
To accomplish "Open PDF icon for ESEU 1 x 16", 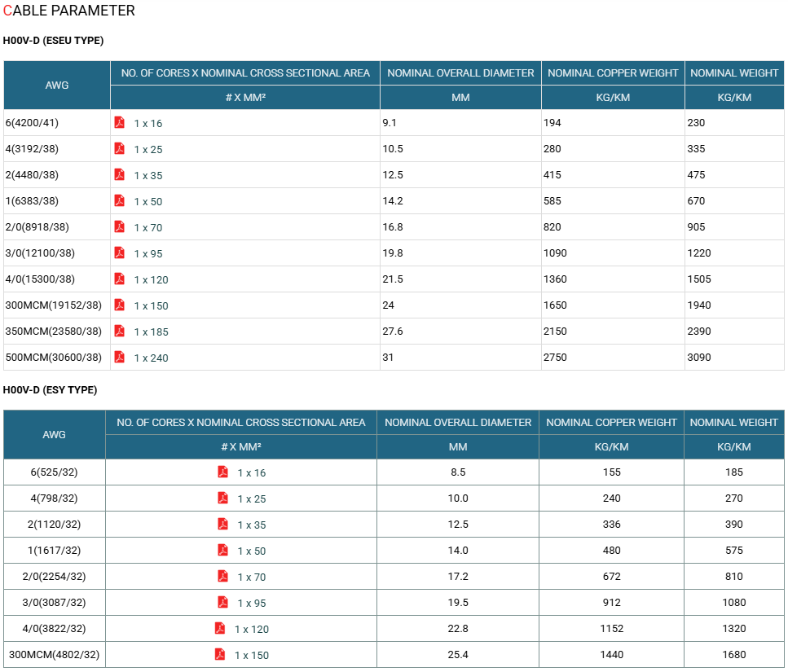I will pyautogui.click(x=119, y=122).
